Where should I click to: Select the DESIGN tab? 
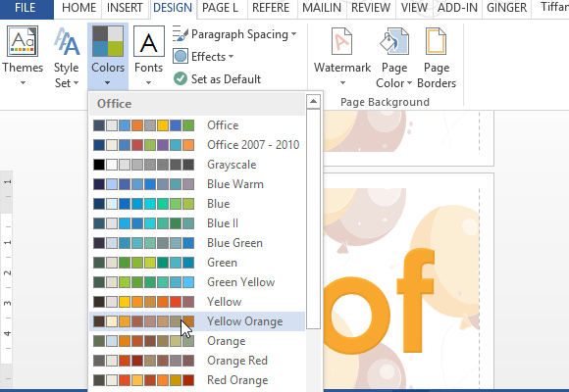(173, 8)
